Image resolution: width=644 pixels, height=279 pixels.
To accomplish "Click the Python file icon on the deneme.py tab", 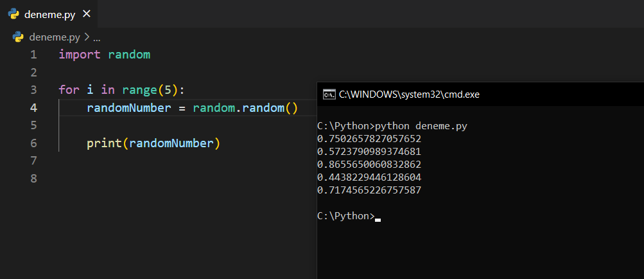I will click(x=13, y=14).
